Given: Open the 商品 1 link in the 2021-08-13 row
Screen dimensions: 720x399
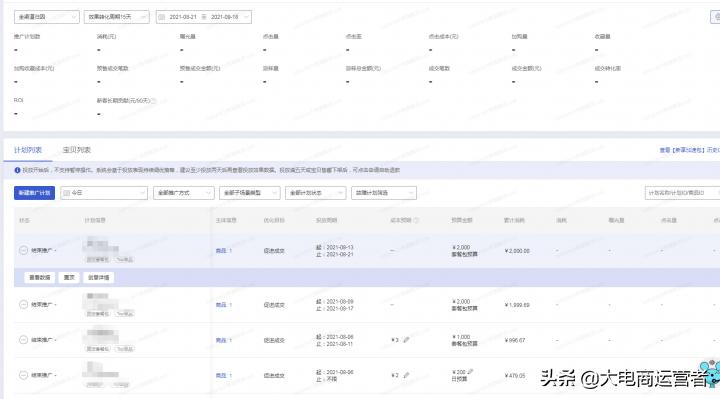Looking at the screenshot, I should click(224, 251).
